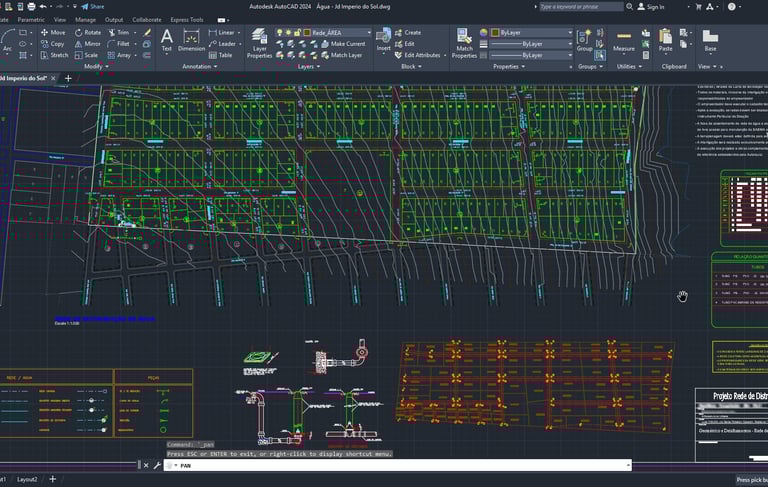The height and width of the screenshot is (487, 768).
Task: Click the Dimension tool
Action: (x=191, y=39)
